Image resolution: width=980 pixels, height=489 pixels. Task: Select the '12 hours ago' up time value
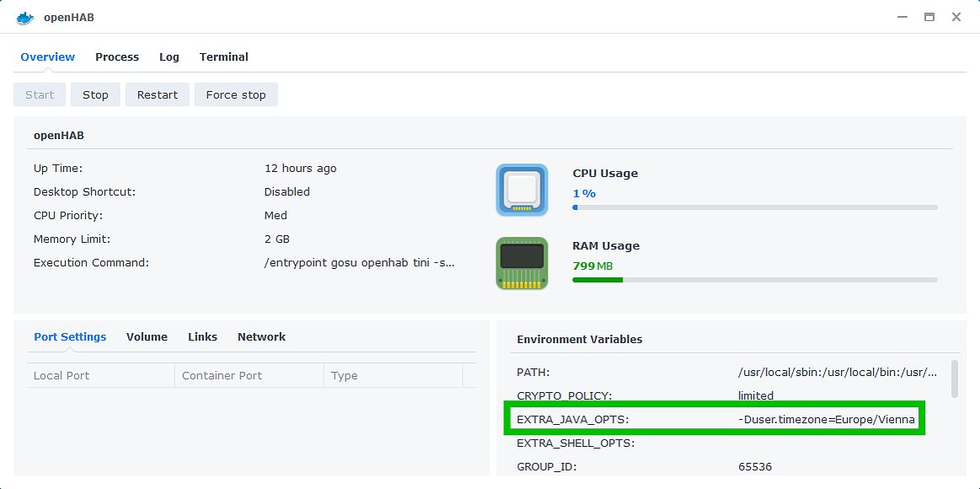[x=300, y=169]
